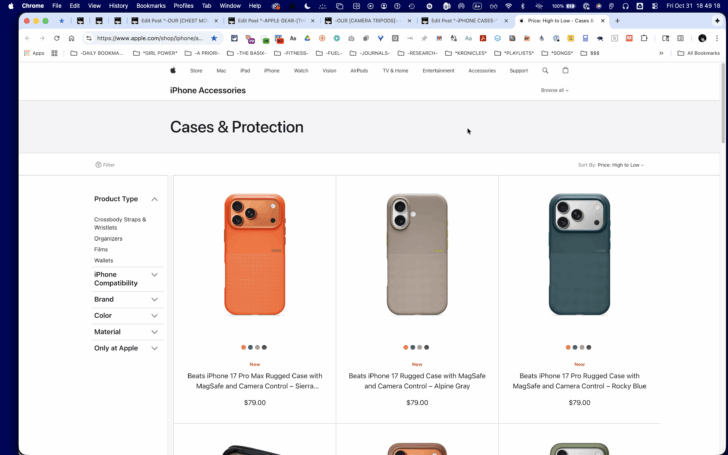728x455 pixels.
Task: Filter by Crossbody Straps & Wristlets
Action: coord(120,223)
